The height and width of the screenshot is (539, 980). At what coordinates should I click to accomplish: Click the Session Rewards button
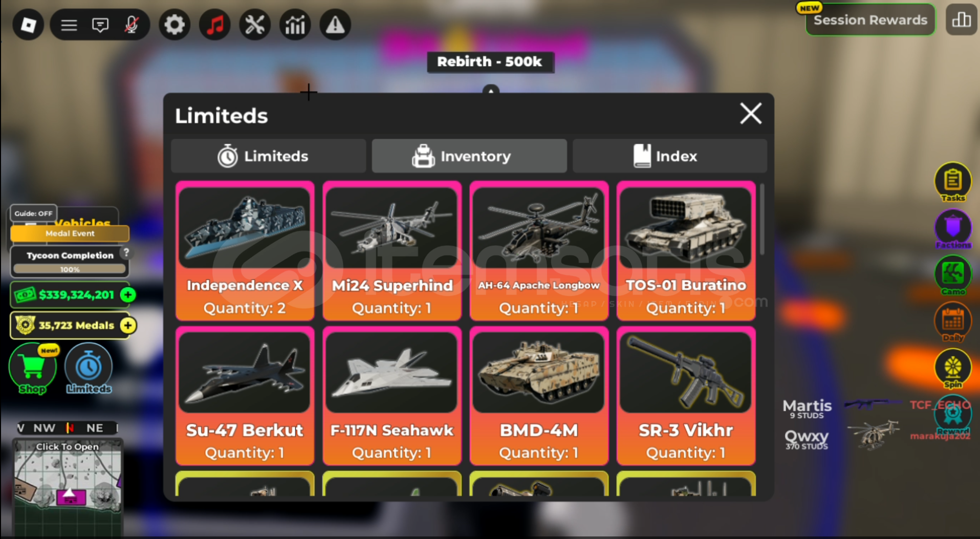pos(870,20)
